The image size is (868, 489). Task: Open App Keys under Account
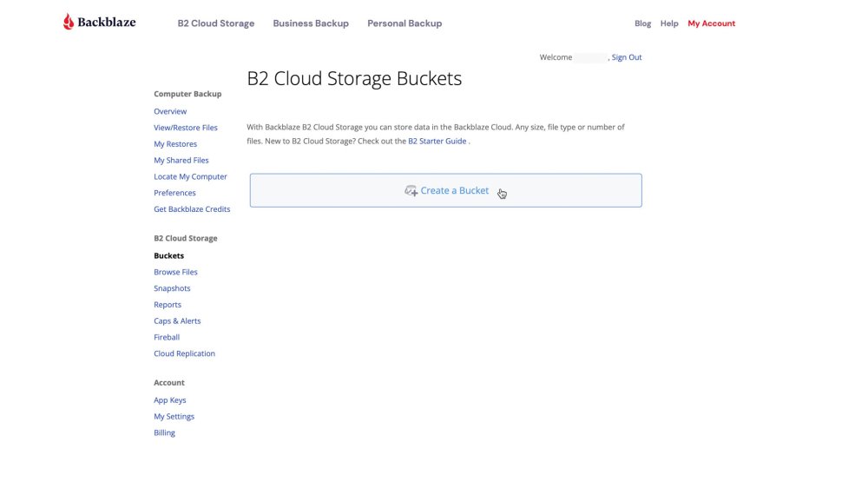pyautogui.click(x=170, y=400)
